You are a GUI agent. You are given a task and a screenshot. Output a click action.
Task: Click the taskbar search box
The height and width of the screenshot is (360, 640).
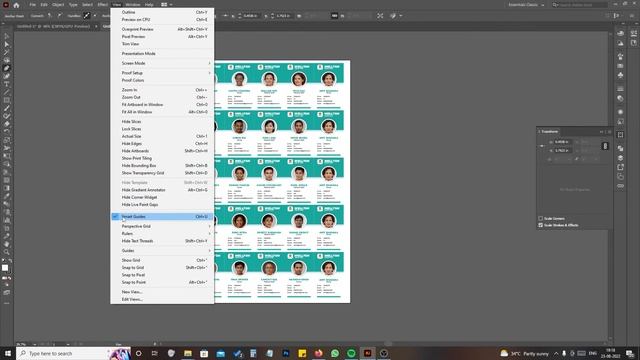pyautogui.click(x=73, y=353)
